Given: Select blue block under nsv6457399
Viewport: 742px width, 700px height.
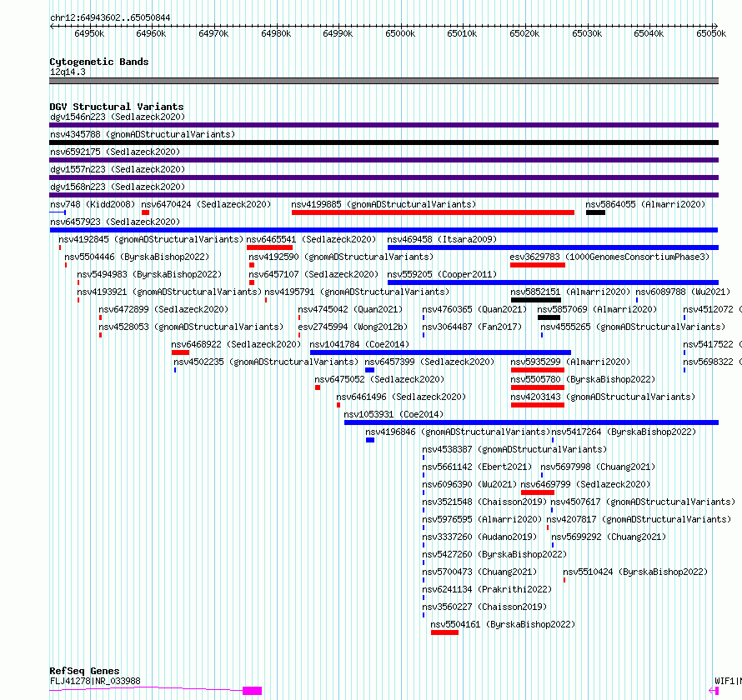Looking at the screenshot, I should click(369, 370).
